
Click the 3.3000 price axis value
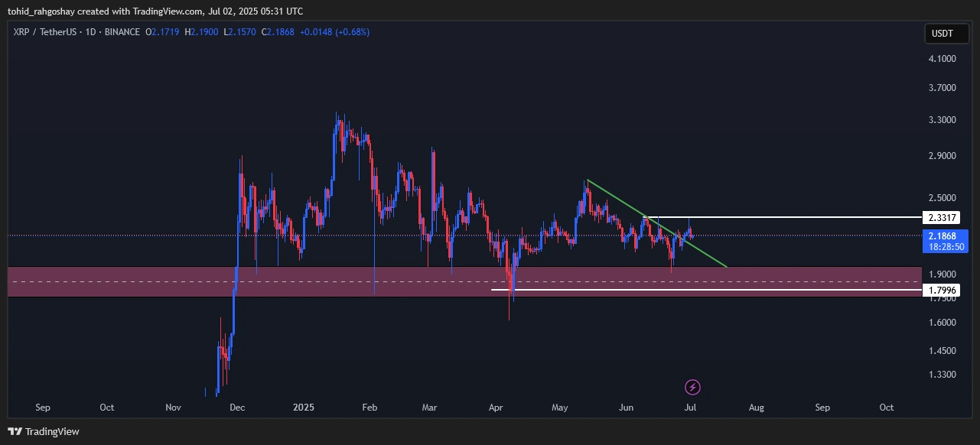point(942,120)
